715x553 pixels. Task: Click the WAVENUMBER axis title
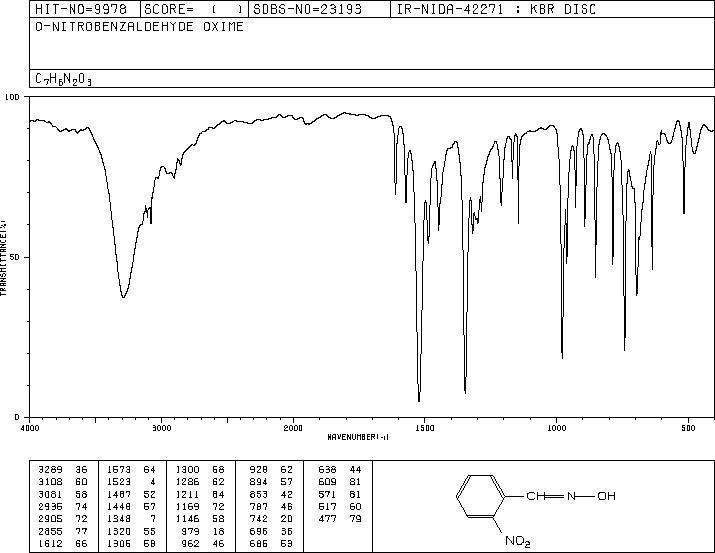358,437
